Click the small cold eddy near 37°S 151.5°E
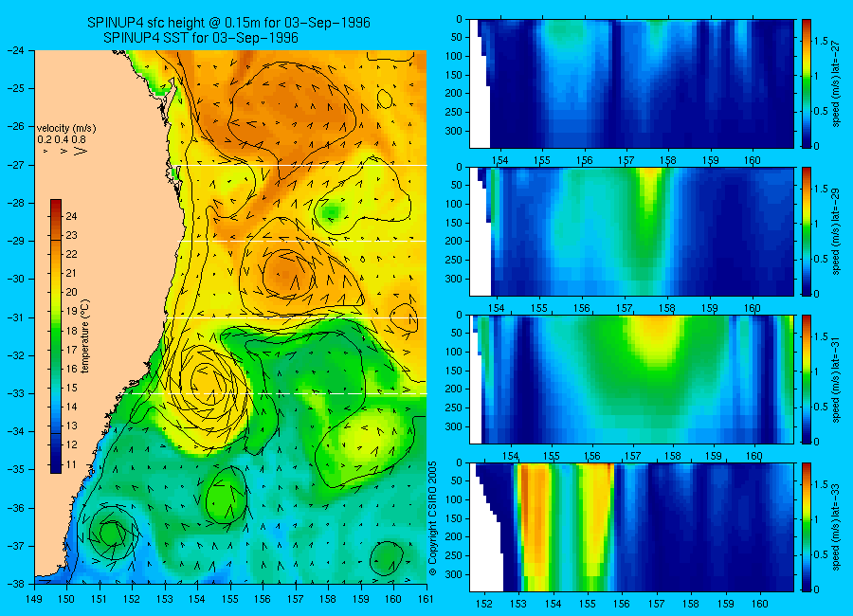The width and height of the screenshot is (853, 616). coord(112,533)
